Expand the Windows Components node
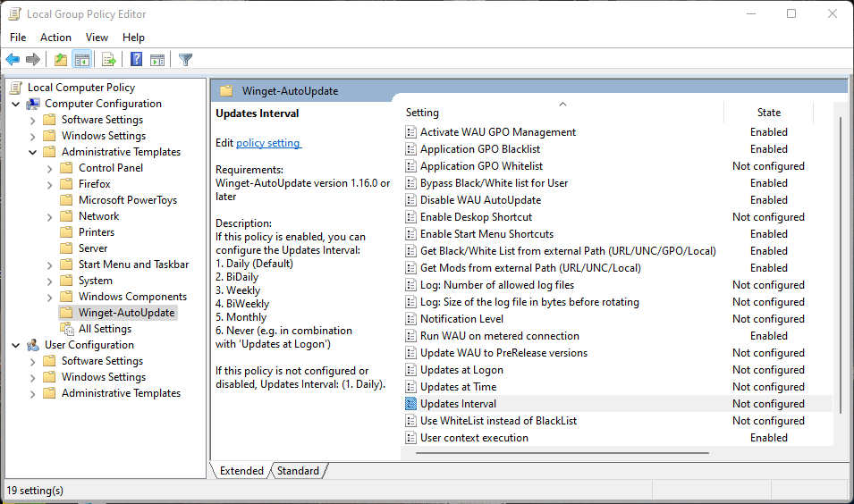The width and height of the screenshot is (854, 504). (49, 297)
